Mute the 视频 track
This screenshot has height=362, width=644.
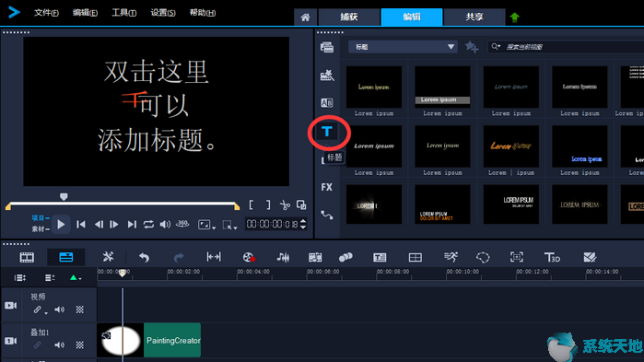point(60,309)
